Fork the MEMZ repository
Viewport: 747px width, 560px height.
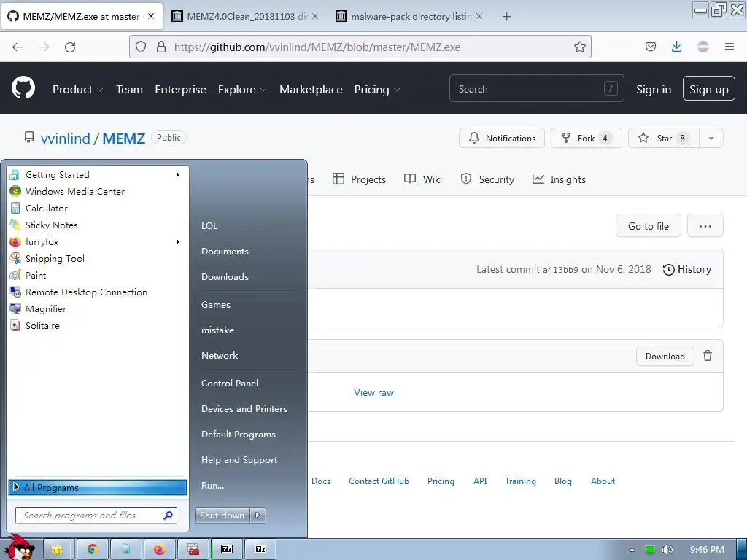pyautogui.click(x=586, y=138)
